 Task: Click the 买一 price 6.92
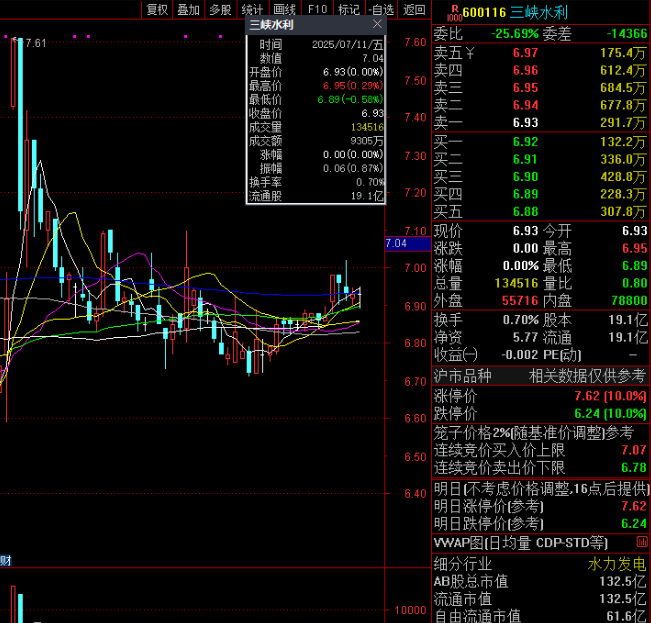coord(525,142)
